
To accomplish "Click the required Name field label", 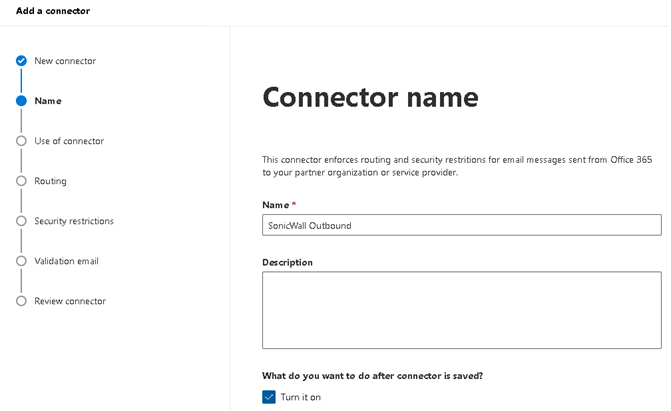I will click(x=279, y=205).
